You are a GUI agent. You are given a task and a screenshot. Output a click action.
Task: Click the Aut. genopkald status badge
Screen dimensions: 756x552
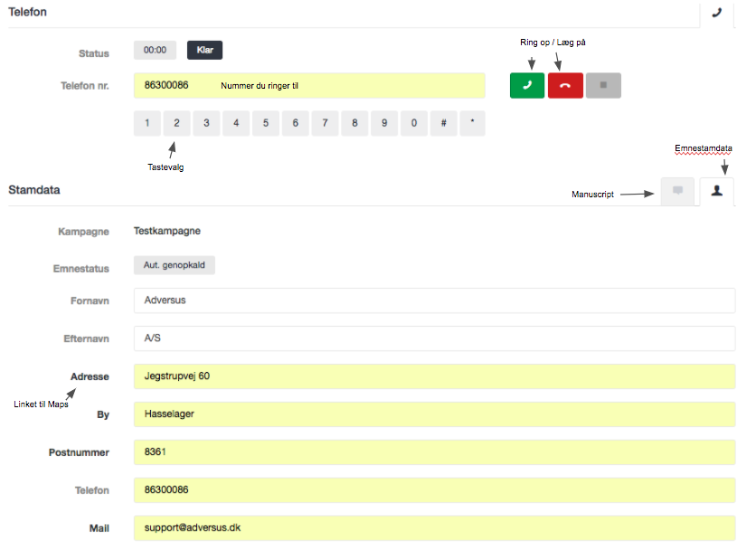pos(174,265)
